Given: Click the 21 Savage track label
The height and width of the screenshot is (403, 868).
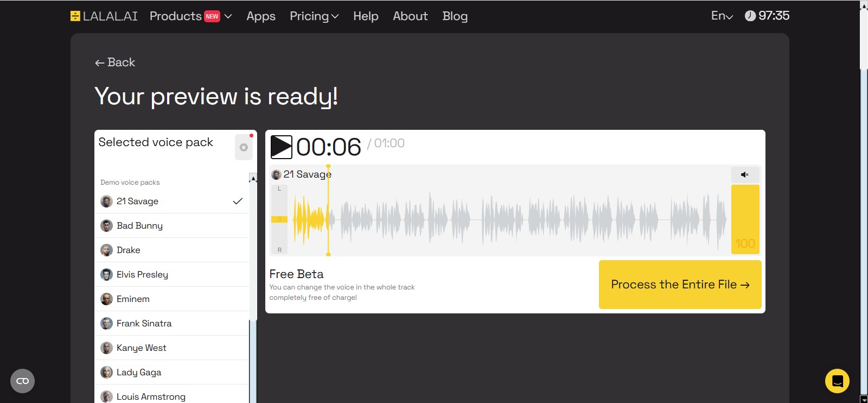Looking at the screenshot, I should pos(308,174).
